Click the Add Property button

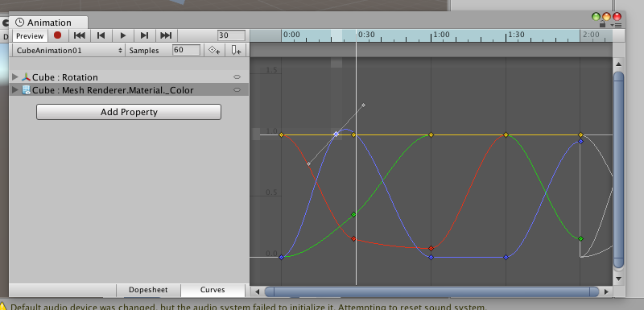click(129, 112)
